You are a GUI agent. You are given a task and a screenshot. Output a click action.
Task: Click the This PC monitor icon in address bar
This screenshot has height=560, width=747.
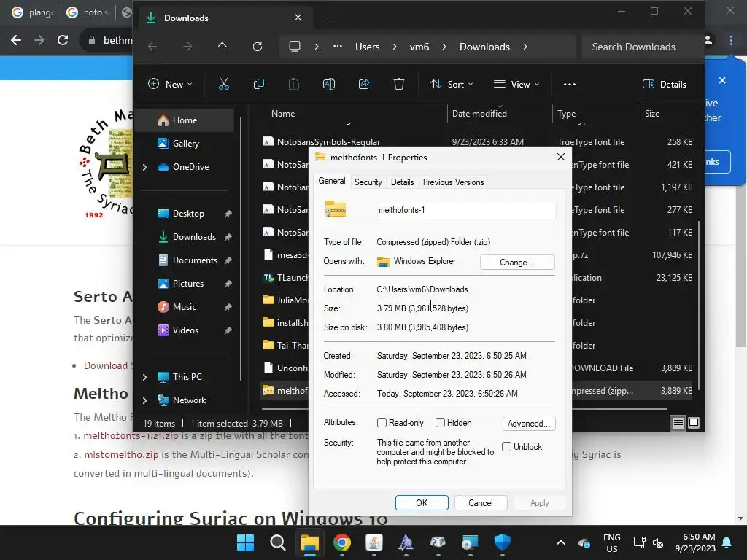(x=295, y=47)
